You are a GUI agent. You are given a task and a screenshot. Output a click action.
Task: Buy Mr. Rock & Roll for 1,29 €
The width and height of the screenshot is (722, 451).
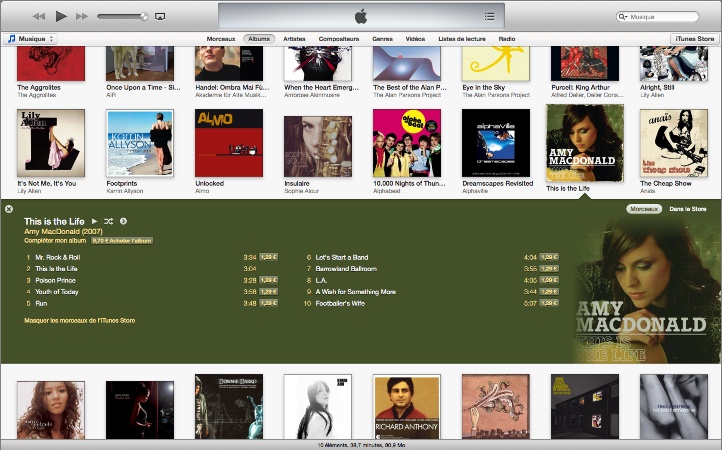tap(268, 257)
